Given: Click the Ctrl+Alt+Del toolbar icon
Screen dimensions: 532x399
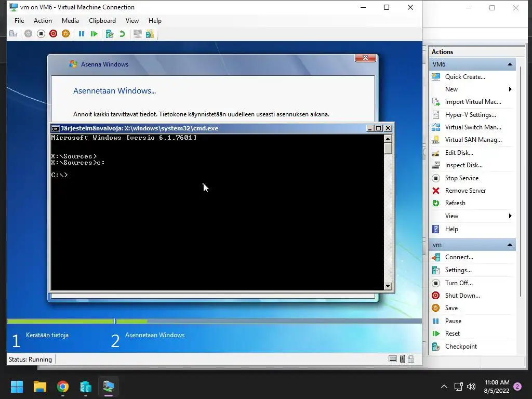Looking at the screenshot, I should [13, 34].
